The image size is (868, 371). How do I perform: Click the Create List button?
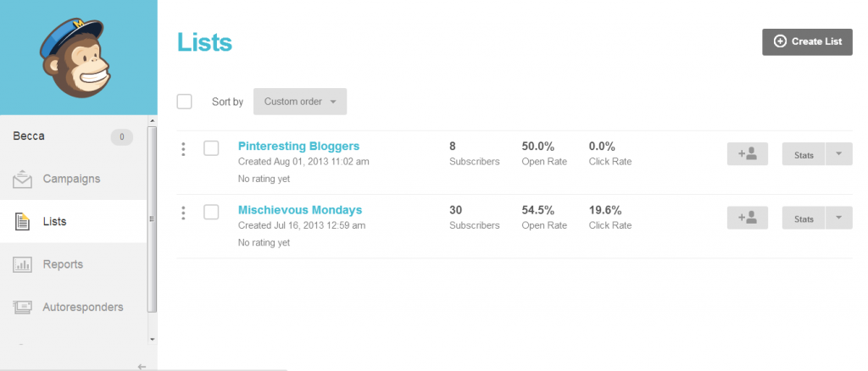pyautogui.click(x=807, y=42)
